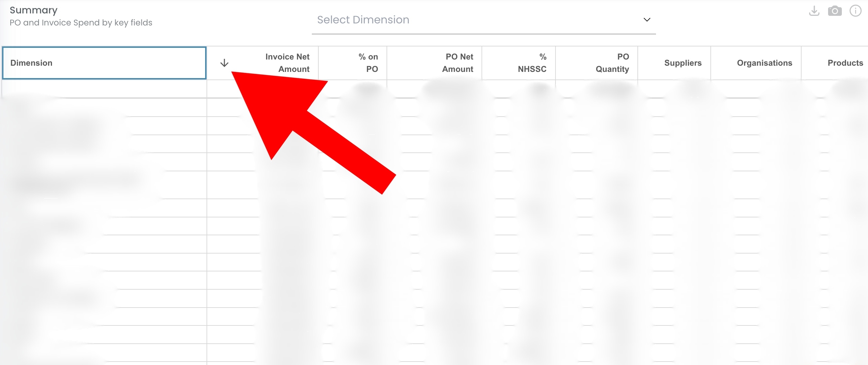Screen dimensions: 868x365
Task: Take a snapshot with the camera icon
Action: click(x=835, y=11)
